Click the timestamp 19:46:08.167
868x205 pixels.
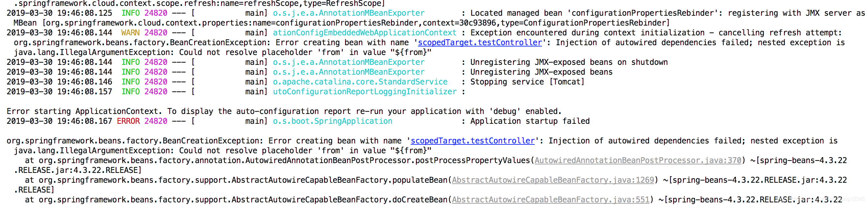[x=85, y=121]
